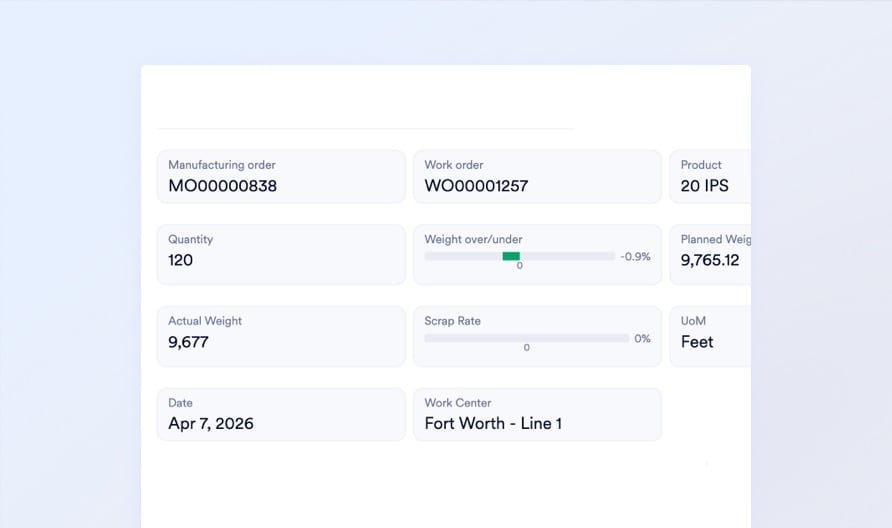Click the Scrap Rate label

[452, 321]
